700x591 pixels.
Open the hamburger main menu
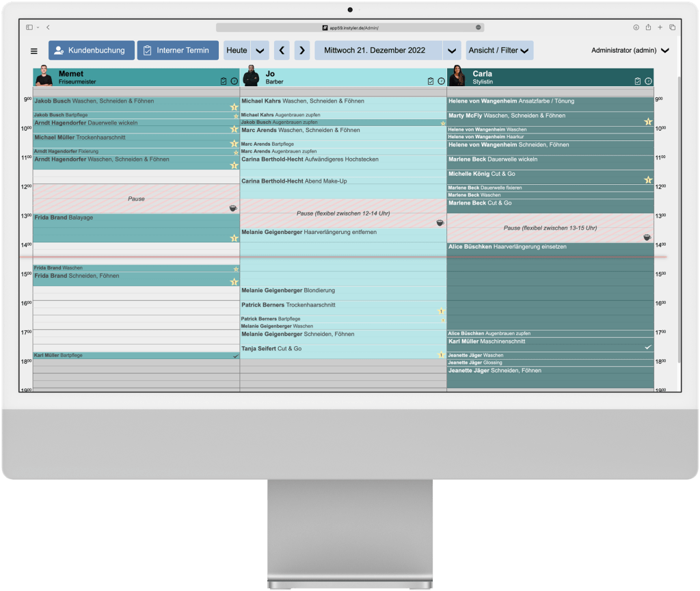coord(34,51)
